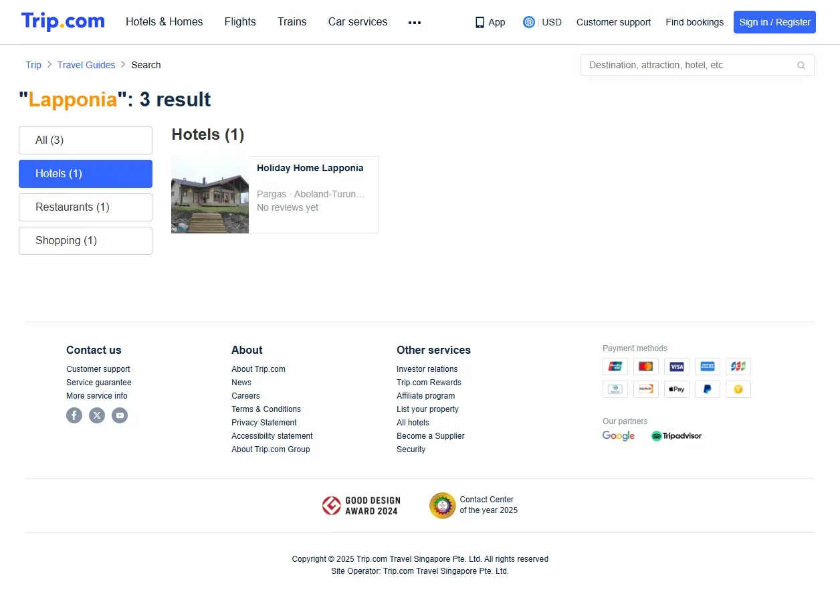Open the Hotels & Homes menu
This screenshot has height=616, width=840.
click(x=165, y=22)
